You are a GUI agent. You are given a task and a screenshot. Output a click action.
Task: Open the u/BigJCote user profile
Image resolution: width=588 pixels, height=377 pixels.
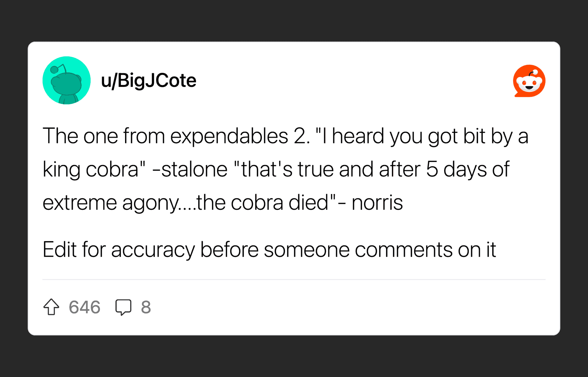click(x=149, y=81)
